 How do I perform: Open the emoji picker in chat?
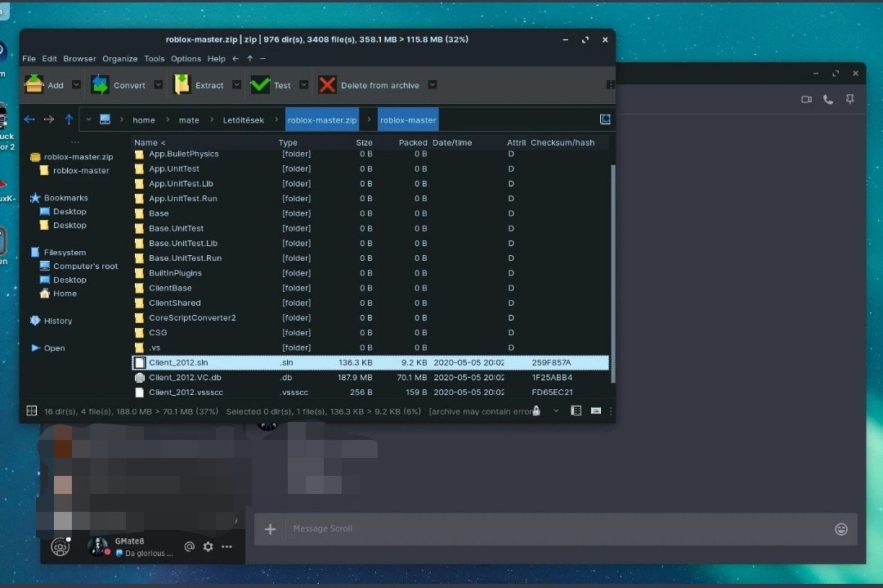tap(840, 529)
